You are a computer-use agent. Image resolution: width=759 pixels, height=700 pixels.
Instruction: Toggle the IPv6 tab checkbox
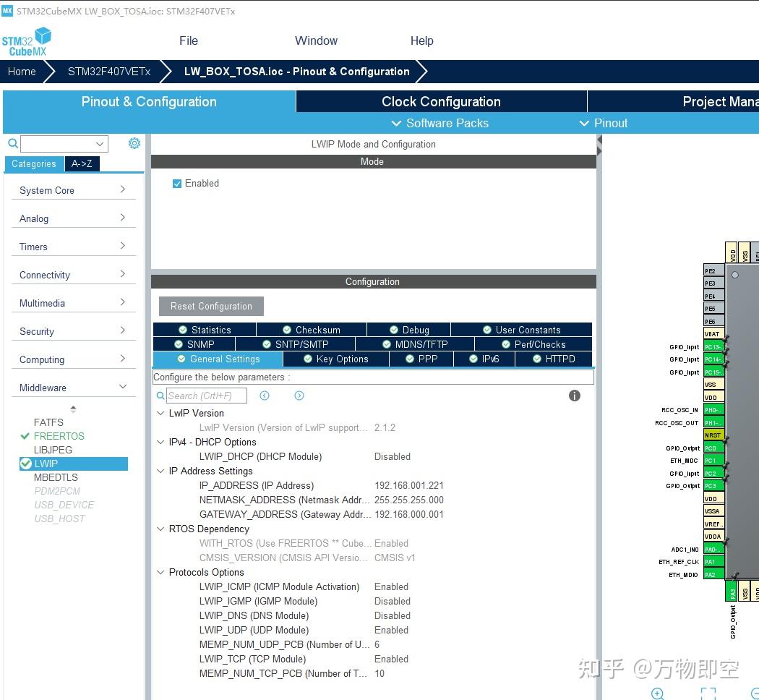472,359
